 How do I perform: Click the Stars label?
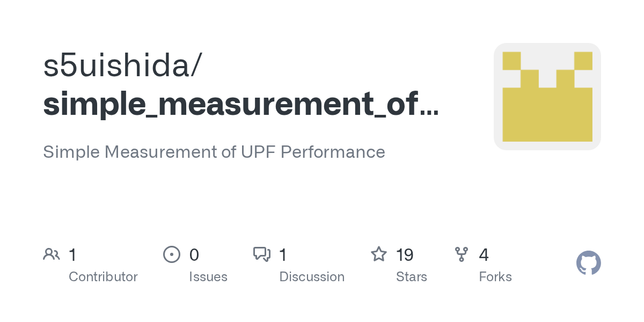412,277
